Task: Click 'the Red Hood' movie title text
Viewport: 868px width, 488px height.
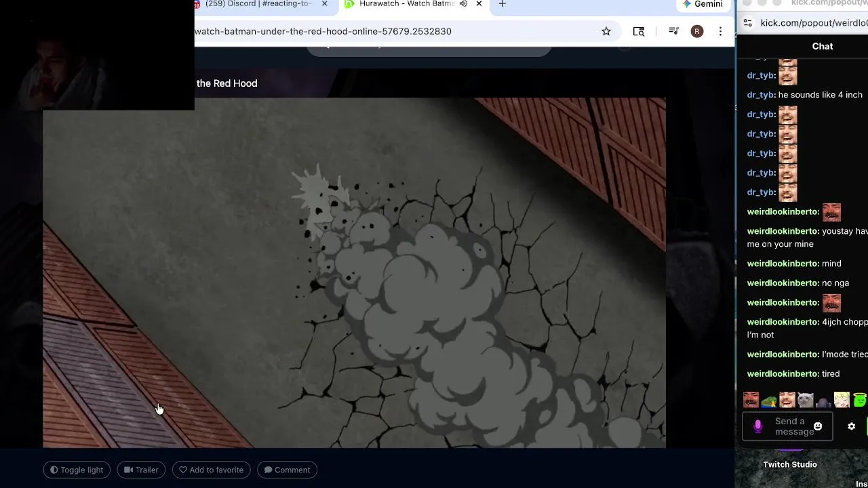Action: (x=226, y=83)
